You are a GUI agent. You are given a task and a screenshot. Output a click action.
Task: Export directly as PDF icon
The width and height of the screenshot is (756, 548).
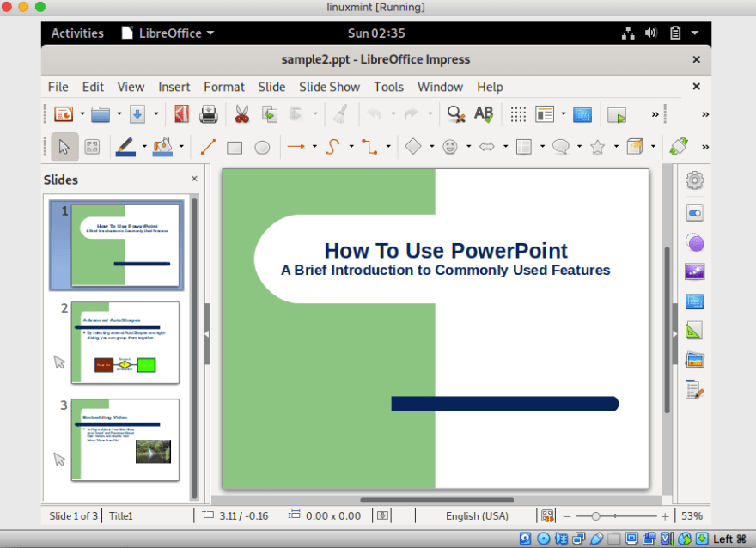[181, 114]
